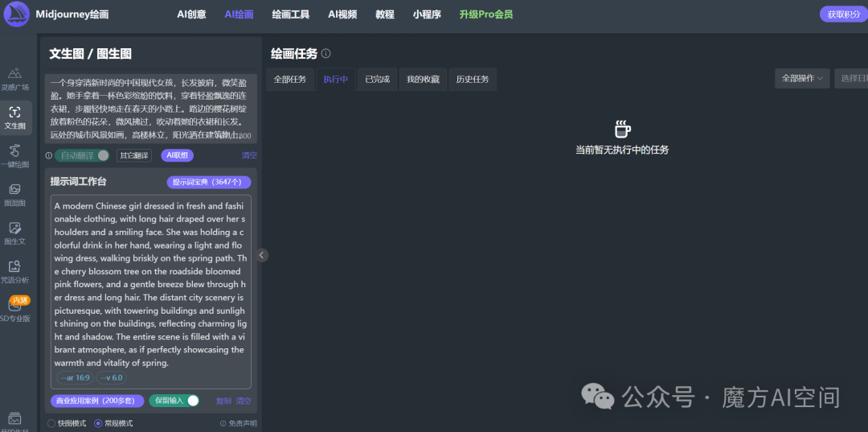The image size is (868, 432).
Task: Click inside the English prompt text box
Action: pyautogui.click(x=150, y=282)
